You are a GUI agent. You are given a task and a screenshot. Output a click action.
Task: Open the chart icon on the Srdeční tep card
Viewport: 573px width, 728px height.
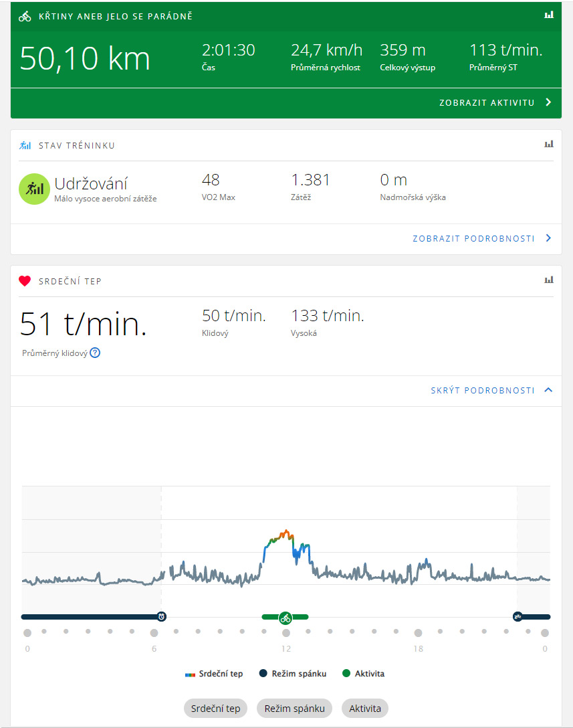coord(549,280)
